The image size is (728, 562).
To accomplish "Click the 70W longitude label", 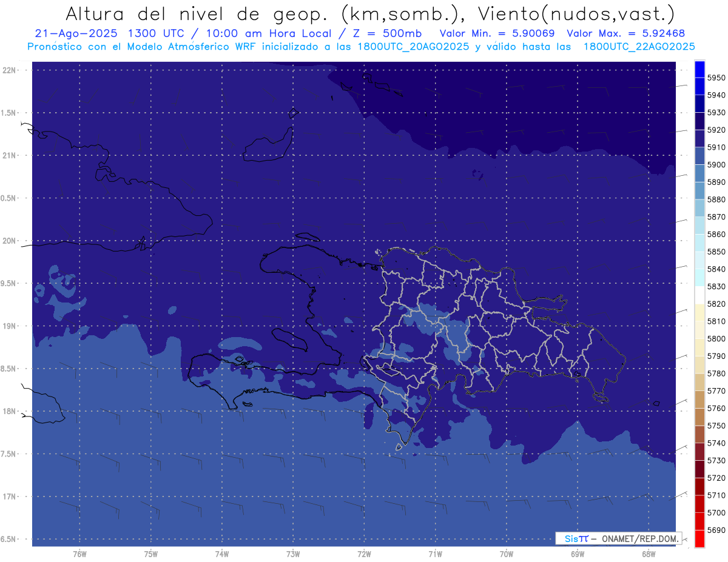I will pyautogui.click(x=507, y=554).
